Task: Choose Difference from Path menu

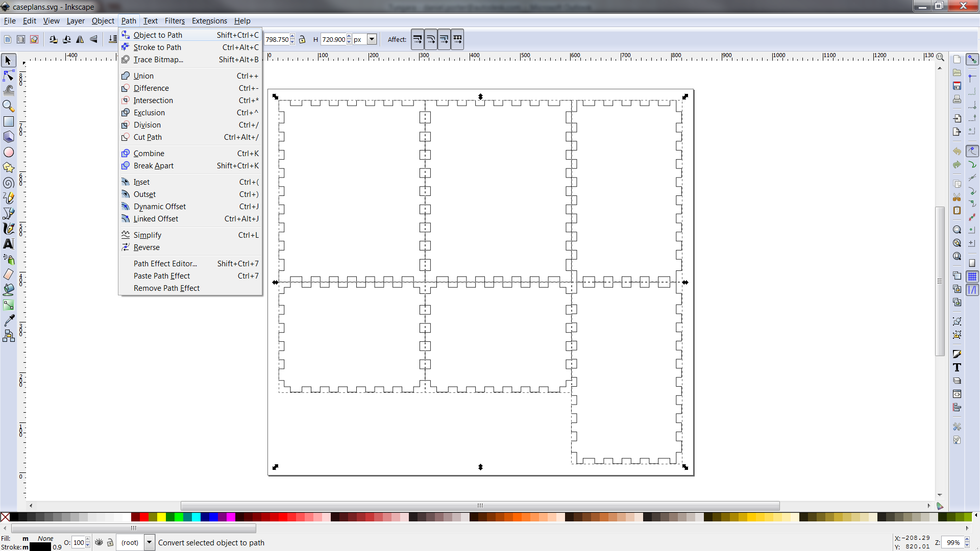Action: pyautogui.click(x=190, y=88)
